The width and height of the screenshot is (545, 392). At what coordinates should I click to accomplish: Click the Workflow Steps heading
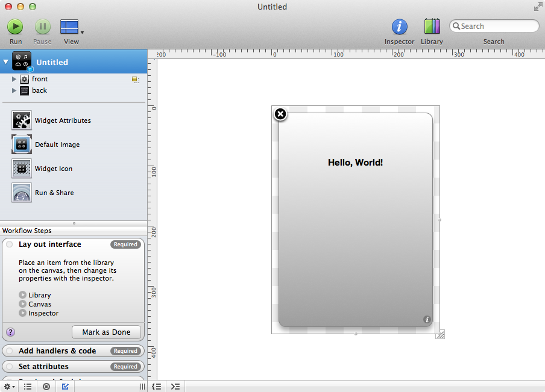point(27,231)
